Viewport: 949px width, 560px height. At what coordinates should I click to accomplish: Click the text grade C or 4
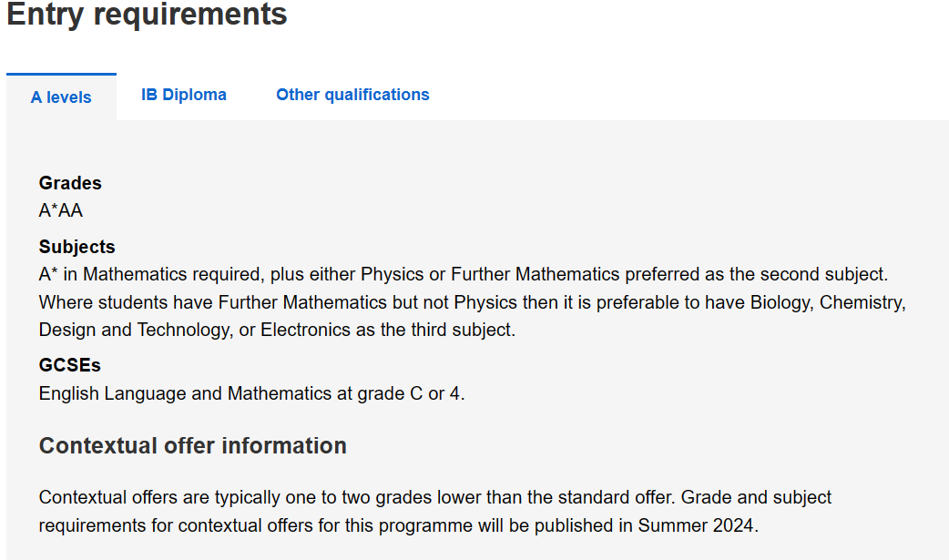point(411,393)
